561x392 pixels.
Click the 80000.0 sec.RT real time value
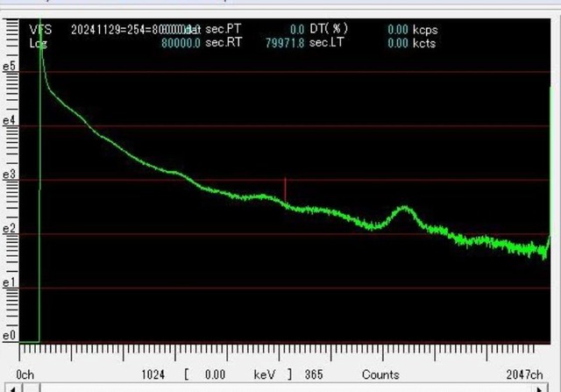(202, 43)
